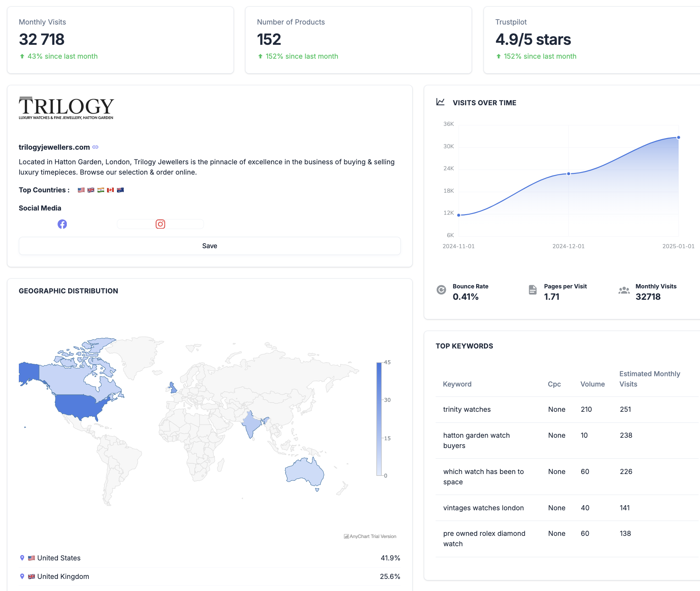700x591 pixels.
Task: Click the US flag in the country list
Action: click(x=32, y=558)
